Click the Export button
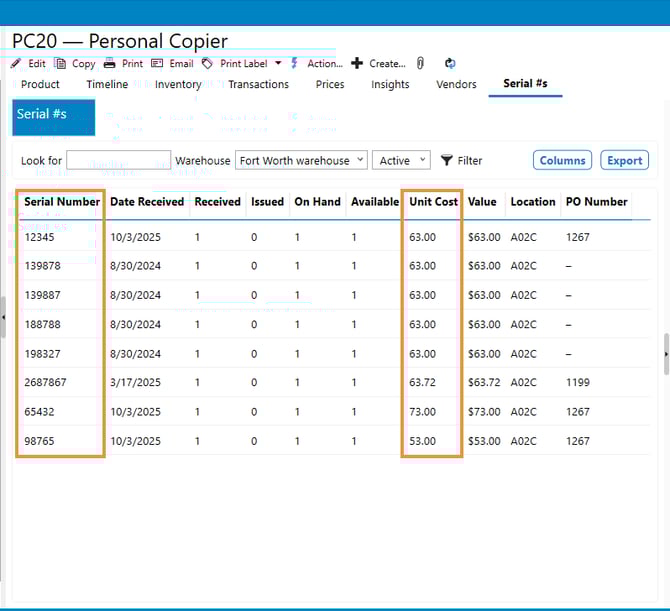The height and width of the screenshot is (611, 670). [x=625, y=160]
